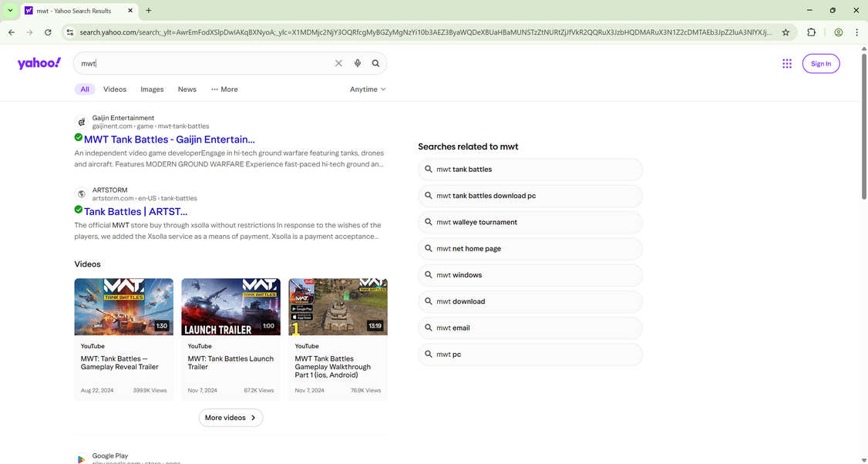Switch to the Images tab
Image resolution: width=868 pixels, height=464 pixels.
(x=152, y=89)
